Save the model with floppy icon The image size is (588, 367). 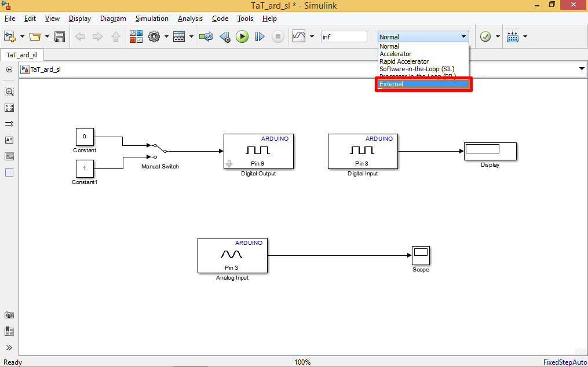[x=60, y=36]
